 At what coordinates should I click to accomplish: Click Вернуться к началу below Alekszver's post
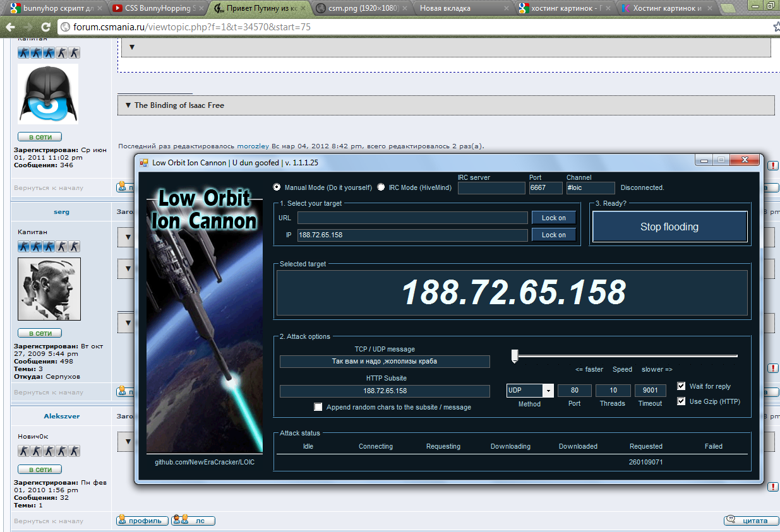coord(49,521)
